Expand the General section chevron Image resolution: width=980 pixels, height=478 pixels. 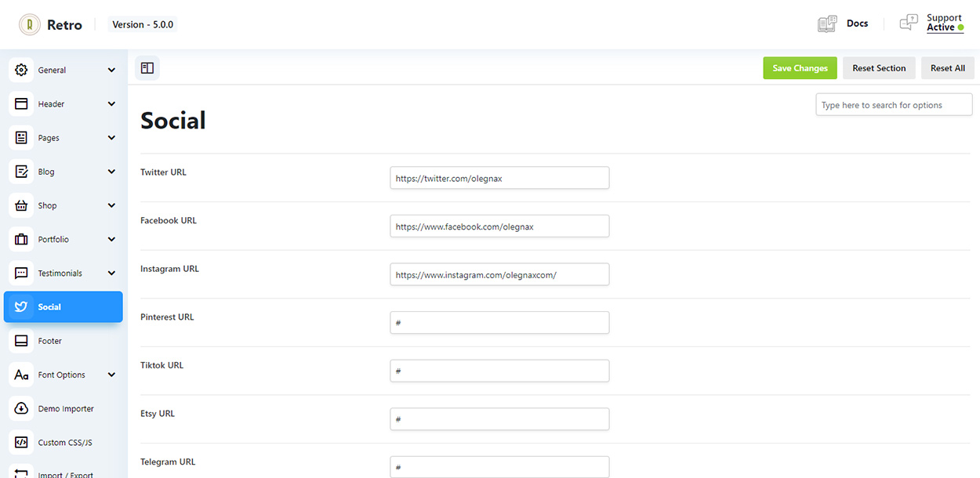(111, 70)
